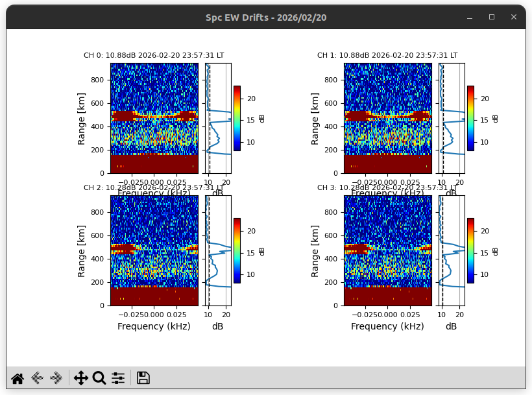This screenshot has height=395, width=532.
Task: Click the CH 3 spectrogram plot
Action: click(388, 250)
